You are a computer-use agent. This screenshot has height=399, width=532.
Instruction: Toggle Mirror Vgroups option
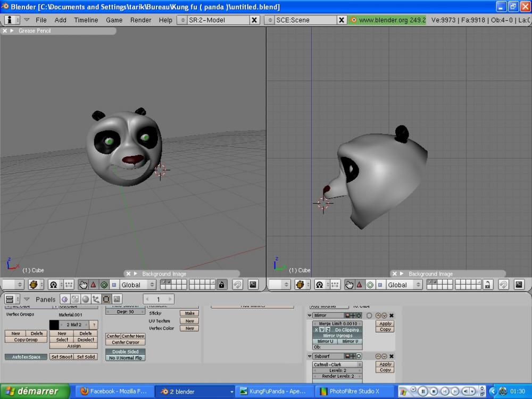click(338, 336)
